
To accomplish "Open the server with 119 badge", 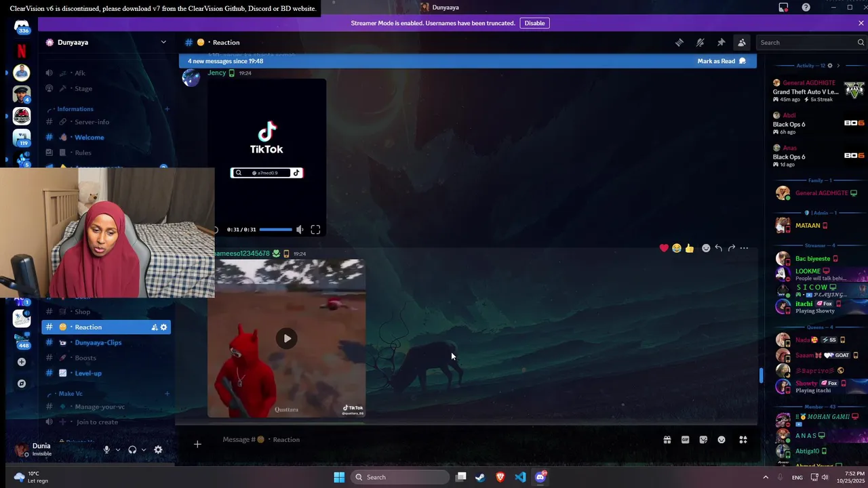I will click(x=22, y=138).
